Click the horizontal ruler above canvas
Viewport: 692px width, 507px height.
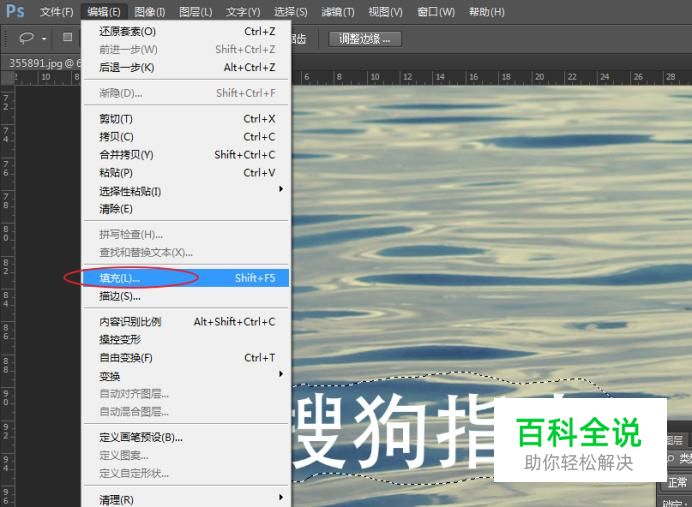(491, 77)
